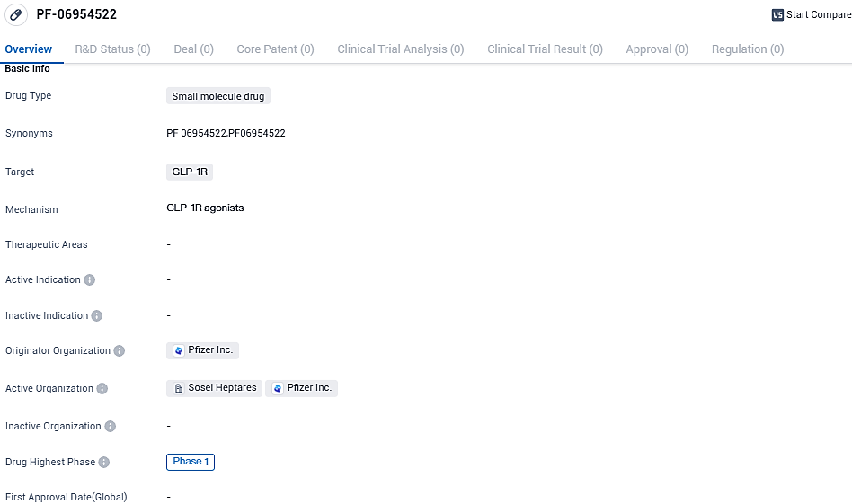
Task: Click Sosei Heptares organization icon
Action: pyautogui.click(x=179, y=389)
